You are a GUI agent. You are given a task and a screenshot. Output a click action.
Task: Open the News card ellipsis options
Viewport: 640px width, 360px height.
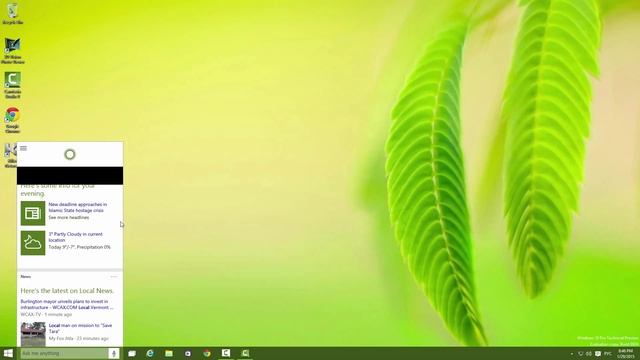coord(114,277)
